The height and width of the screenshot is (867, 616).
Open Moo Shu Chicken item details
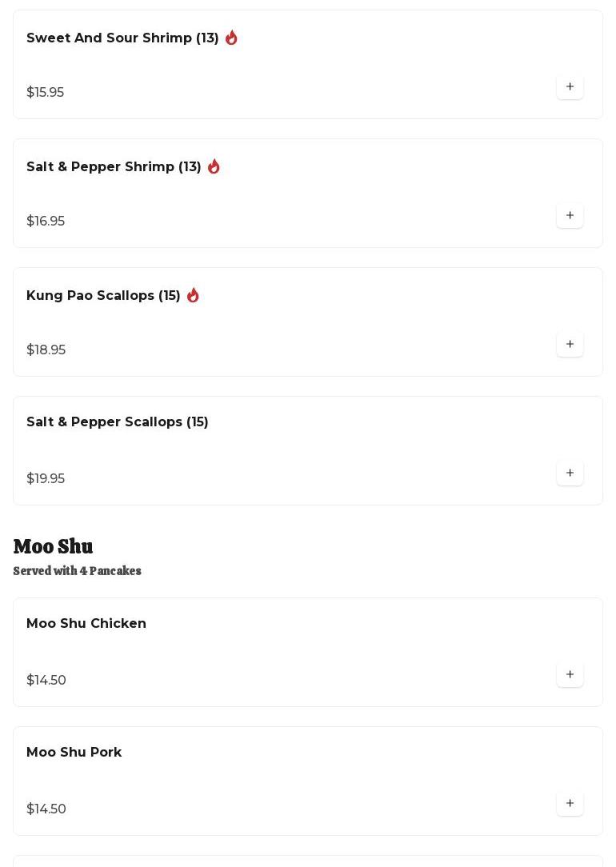pyautogui.click(x=86, y=624)
